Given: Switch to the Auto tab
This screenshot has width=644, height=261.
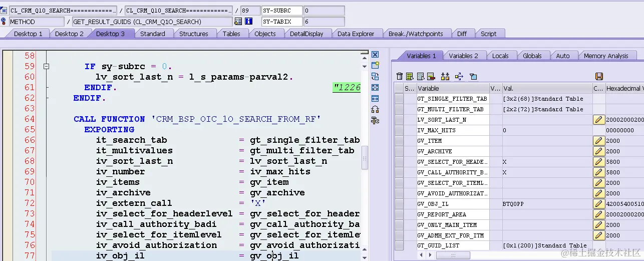Looking at the screenshot, I should point(563,56).
